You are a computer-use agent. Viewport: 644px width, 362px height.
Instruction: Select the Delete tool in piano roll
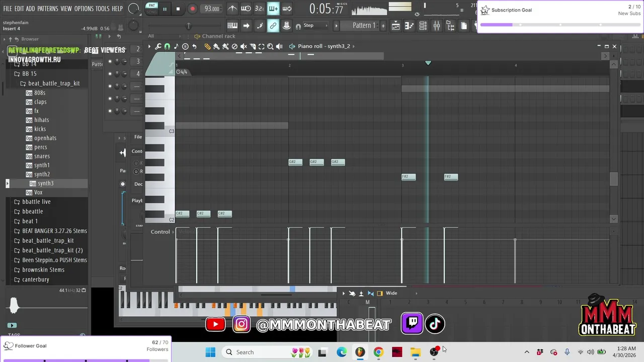(234, 46)
